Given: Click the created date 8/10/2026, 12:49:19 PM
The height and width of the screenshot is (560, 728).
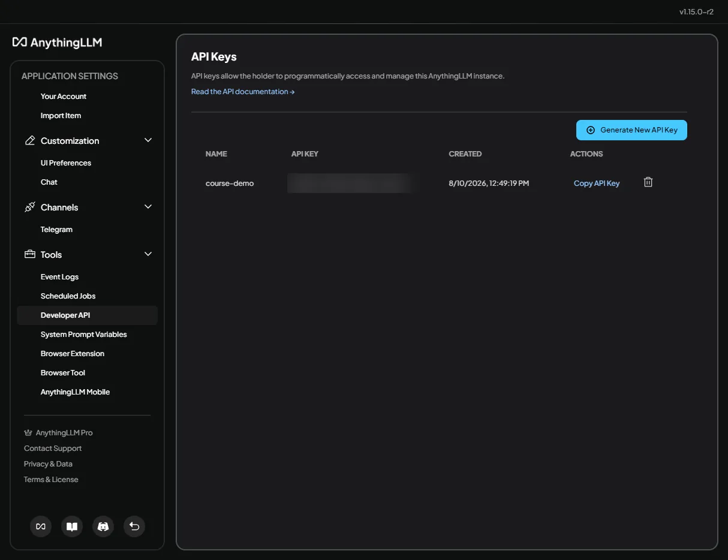Looking at the screenshot, I should click(489, 183).
